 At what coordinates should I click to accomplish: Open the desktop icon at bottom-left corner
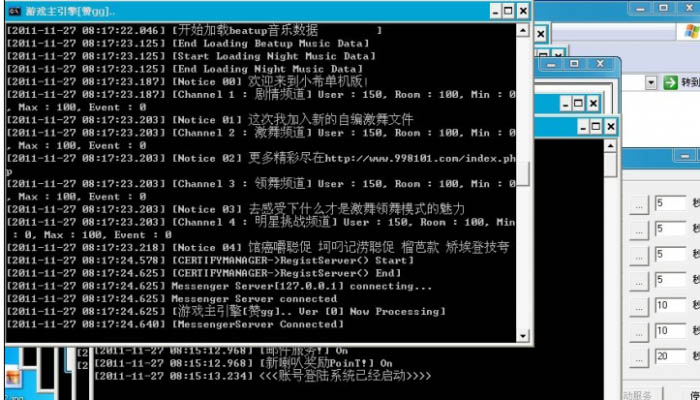tap(14, 380)
